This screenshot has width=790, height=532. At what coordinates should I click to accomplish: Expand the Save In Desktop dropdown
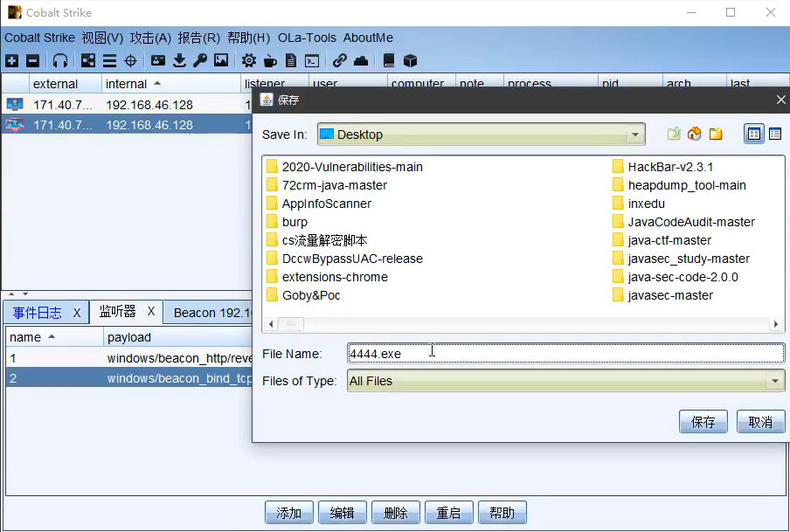[x=635, y=135]
